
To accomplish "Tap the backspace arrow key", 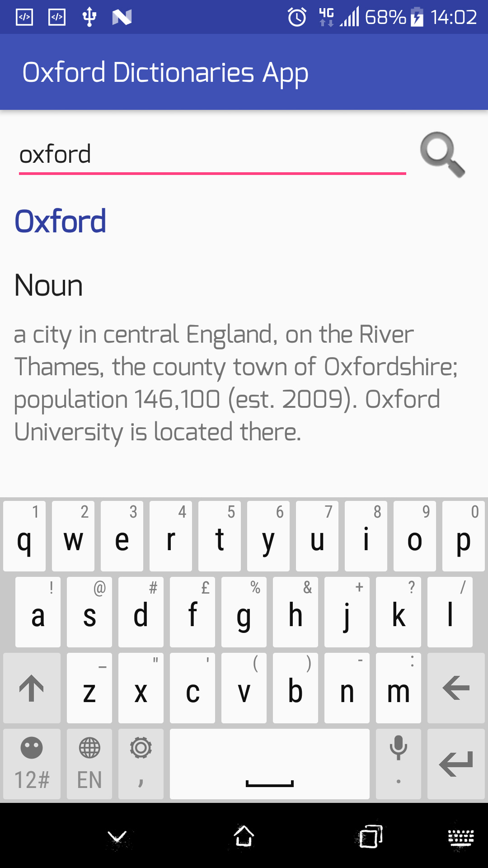I will coord(456,688).
